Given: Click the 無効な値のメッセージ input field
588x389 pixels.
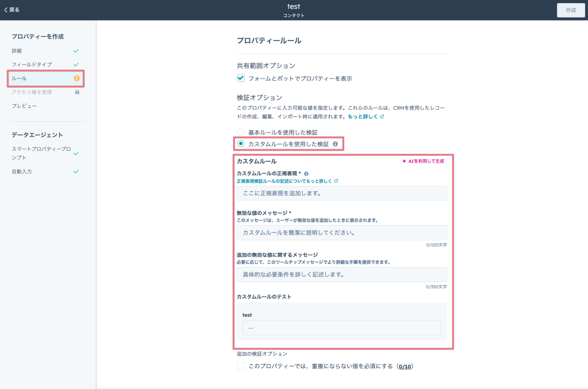Looking at the screenshot, I should pyautogui.click(x=342, y=233).
